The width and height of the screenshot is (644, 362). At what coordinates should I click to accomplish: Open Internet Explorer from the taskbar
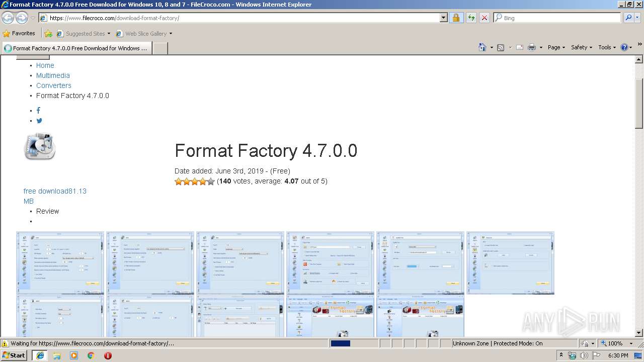(x=40, y=355)
